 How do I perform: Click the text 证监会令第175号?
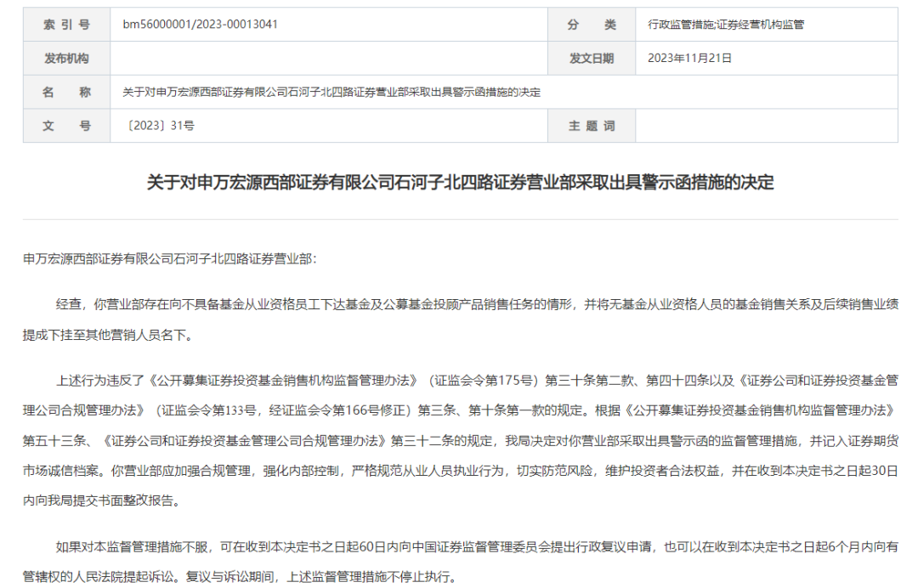pos(483,381)
